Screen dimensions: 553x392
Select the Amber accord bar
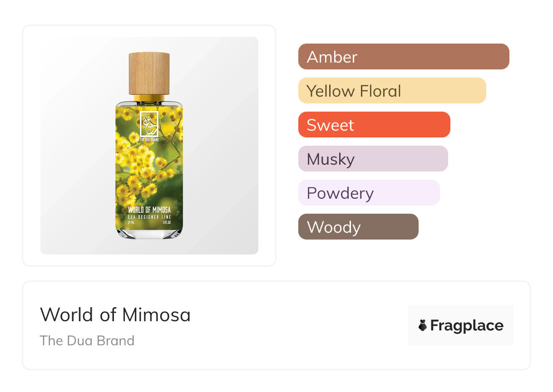pos(403,57)
